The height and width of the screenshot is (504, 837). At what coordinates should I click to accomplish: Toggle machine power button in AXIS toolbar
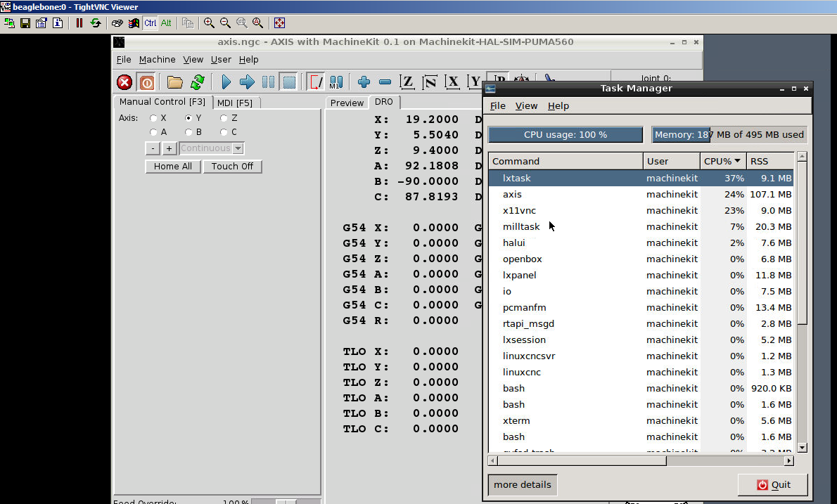pos(146,82)
